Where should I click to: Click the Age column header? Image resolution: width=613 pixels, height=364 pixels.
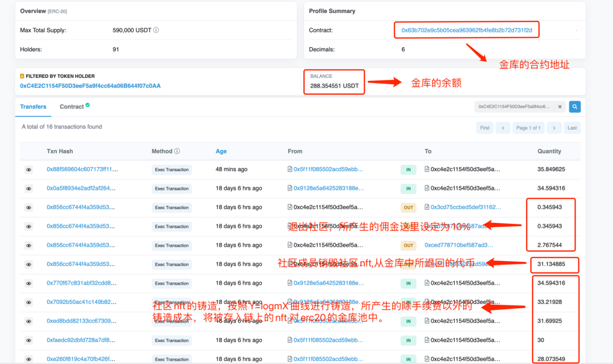[x=221, y=151]
